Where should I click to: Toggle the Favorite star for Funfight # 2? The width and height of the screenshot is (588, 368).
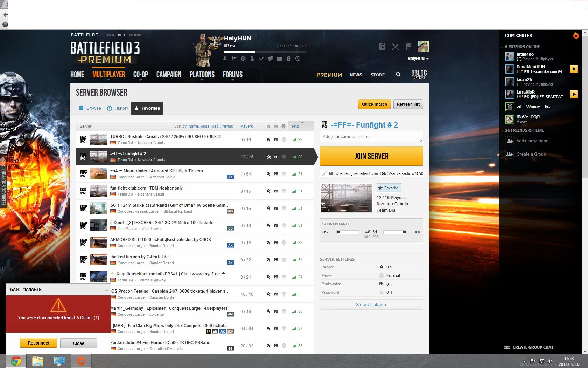(x=388, y=188)
